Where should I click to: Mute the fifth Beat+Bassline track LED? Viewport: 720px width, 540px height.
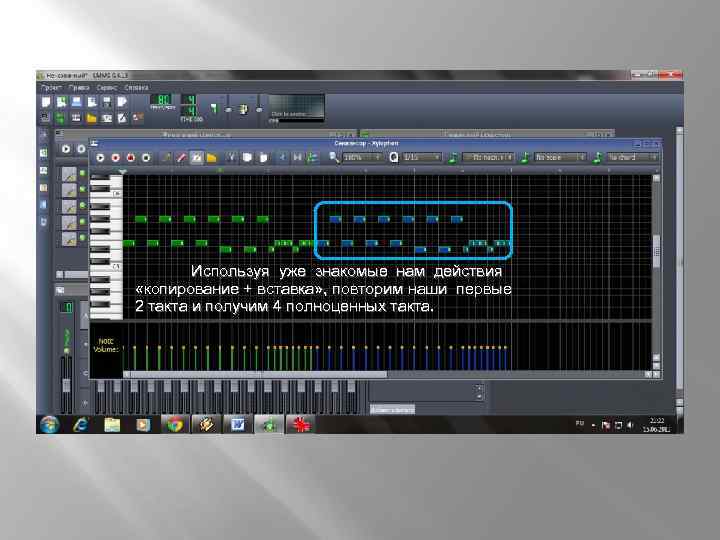pos(83,237)
